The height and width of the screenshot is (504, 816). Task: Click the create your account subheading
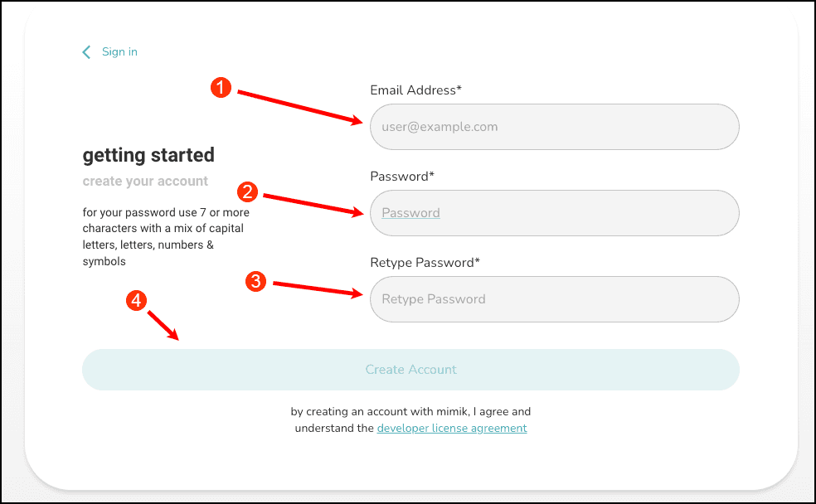click(x=145, y=181)
